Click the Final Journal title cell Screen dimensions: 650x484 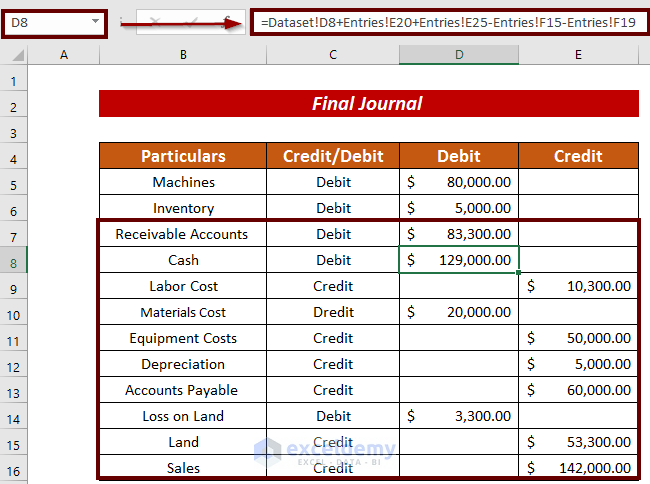[369, 104]
